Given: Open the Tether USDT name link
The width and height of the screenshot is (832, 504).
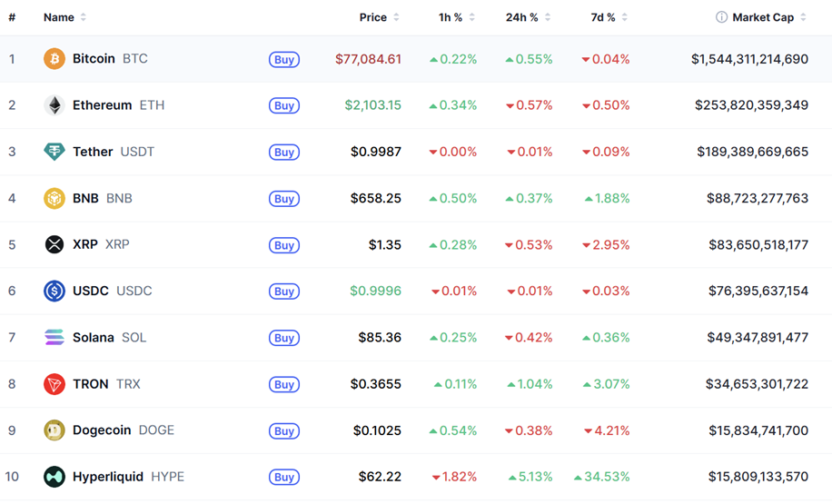Looking at the screenshot, I should click(x=114, y=152).
